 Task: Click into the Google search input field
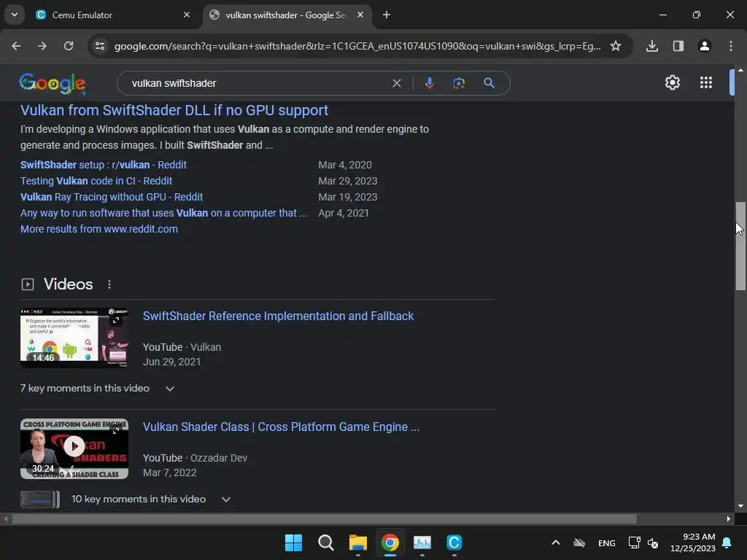pos(258,83)
